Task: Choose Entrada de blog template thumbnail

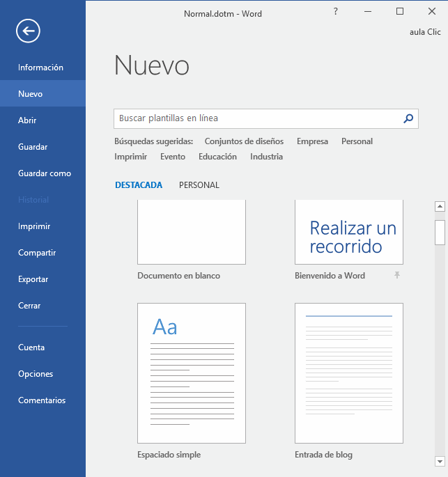Action: point(349,373)
